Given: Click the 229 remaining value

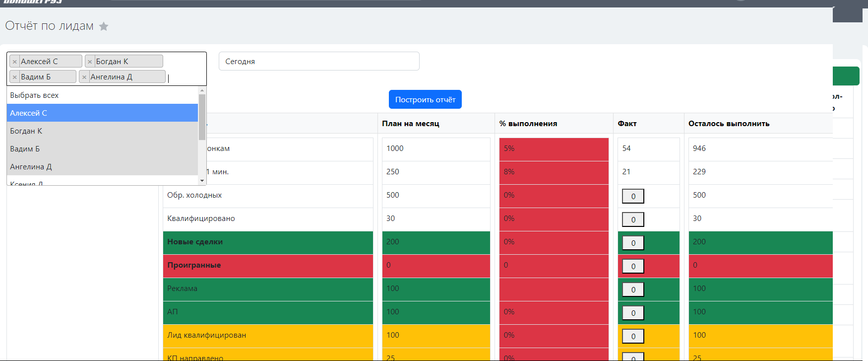Looking at the screenshot, I should click(699, 172).
